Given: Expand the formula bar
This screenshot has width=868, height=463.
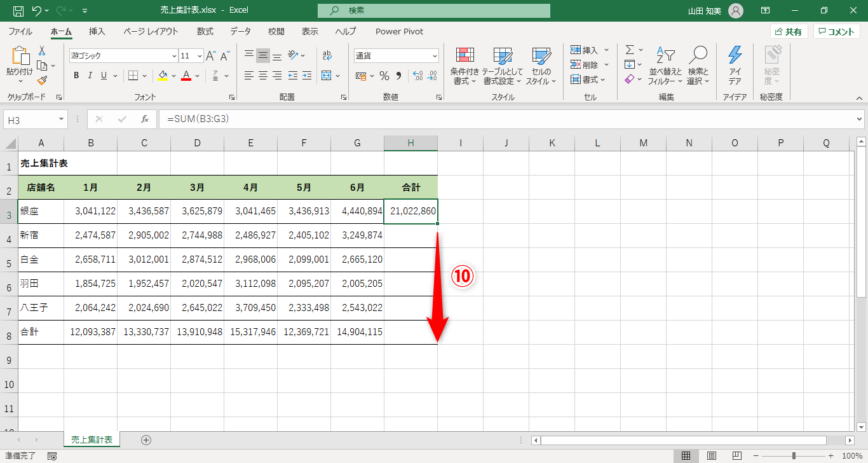Looking at the screenshot, I should pos(860,119).
